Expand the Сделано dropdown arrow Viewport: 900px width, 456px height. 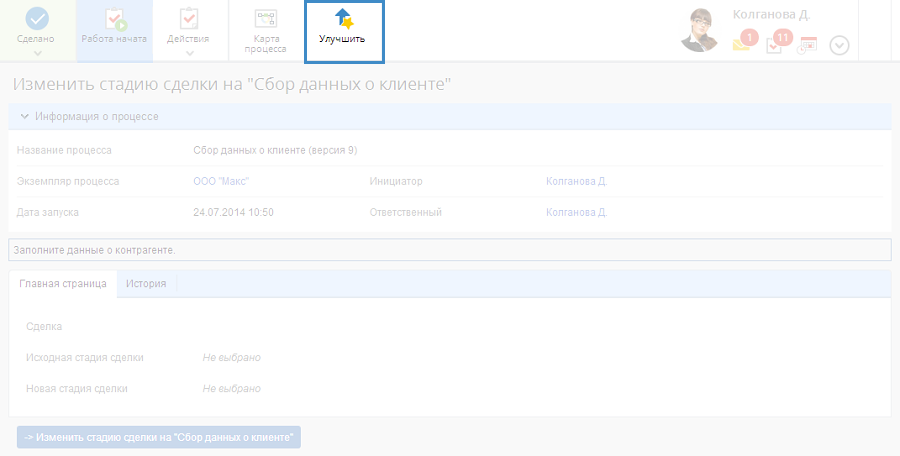tap(37, 53)
